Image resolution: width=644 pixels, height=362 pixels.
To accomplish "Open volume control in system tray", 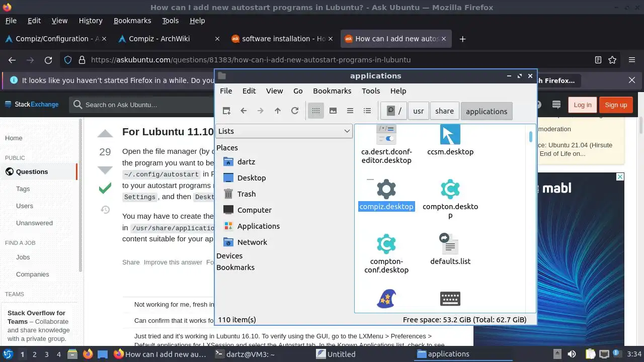I will (x=572, y=354).
